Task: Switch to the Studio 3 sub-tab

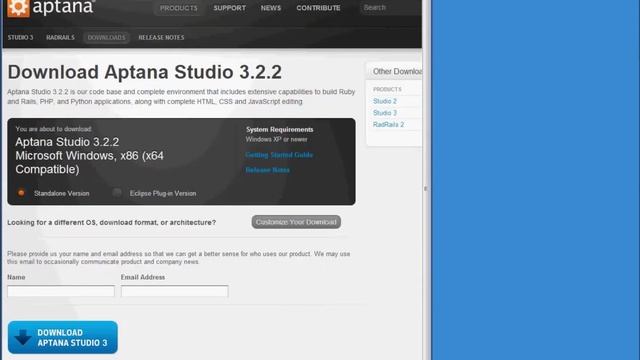Action: coord(20,37)
